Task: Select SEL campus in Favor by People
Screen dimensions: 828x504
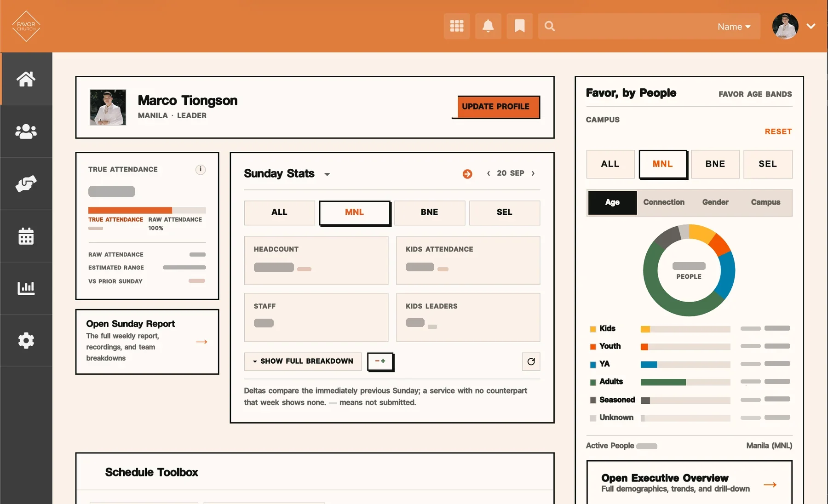Action: click(x=768, y=164)
